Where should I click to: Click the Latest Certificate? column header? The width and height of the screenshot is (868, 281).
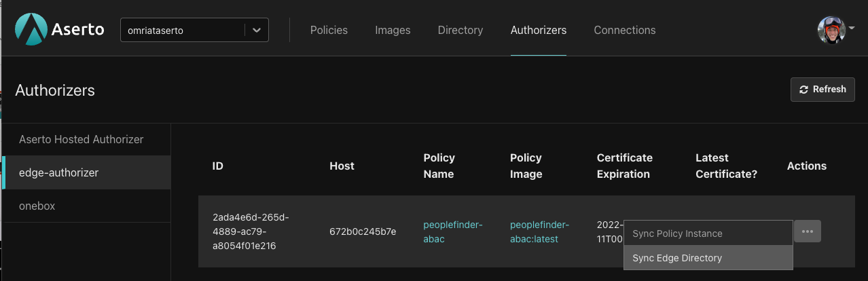point(726,166)
